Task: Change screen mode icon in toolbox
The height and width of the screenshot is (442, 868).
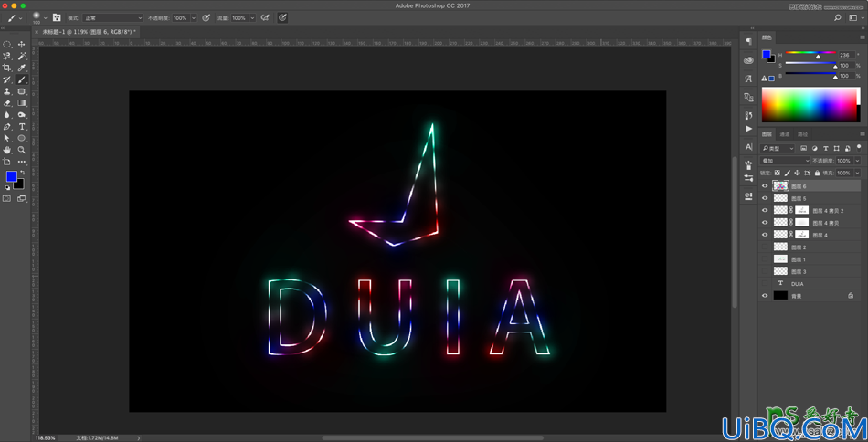Action: click(x=22, y=198)
